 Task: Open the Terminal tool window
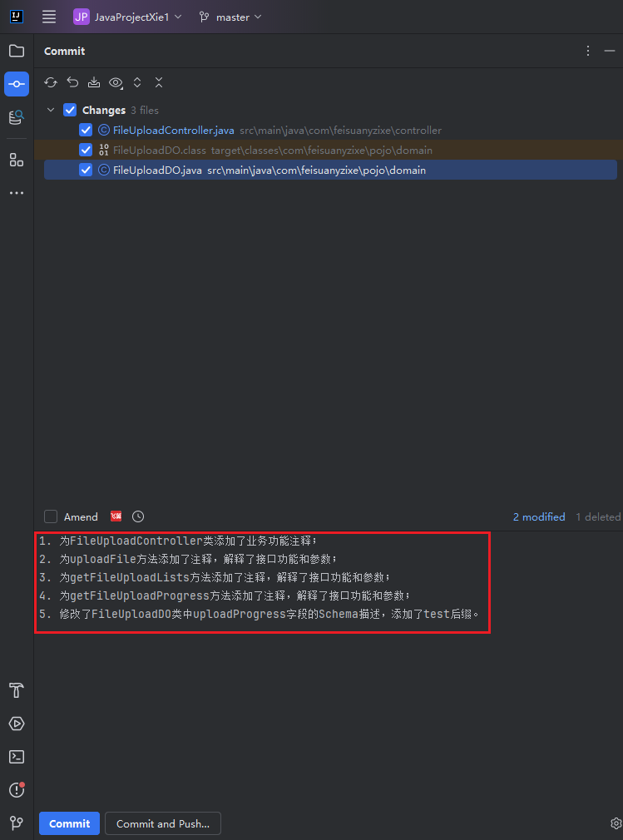click(17, 757)
